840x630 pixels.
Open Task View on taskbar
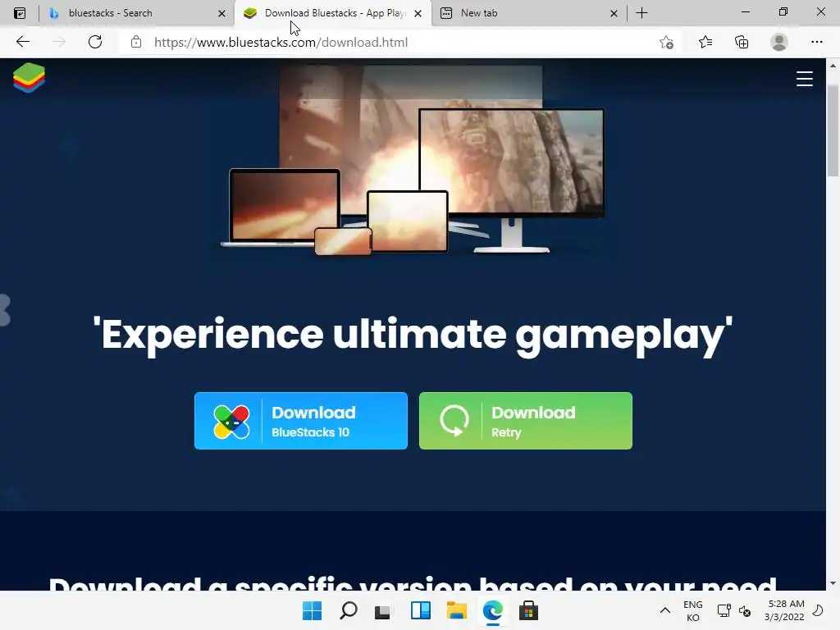pyautogui.click(x=384, y=610)
